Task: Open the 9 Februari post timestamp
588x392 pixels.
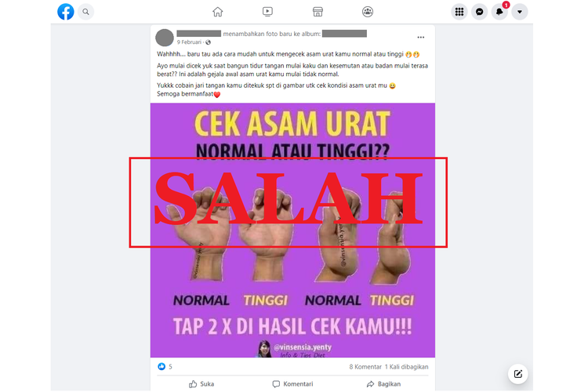Action: 189,42
